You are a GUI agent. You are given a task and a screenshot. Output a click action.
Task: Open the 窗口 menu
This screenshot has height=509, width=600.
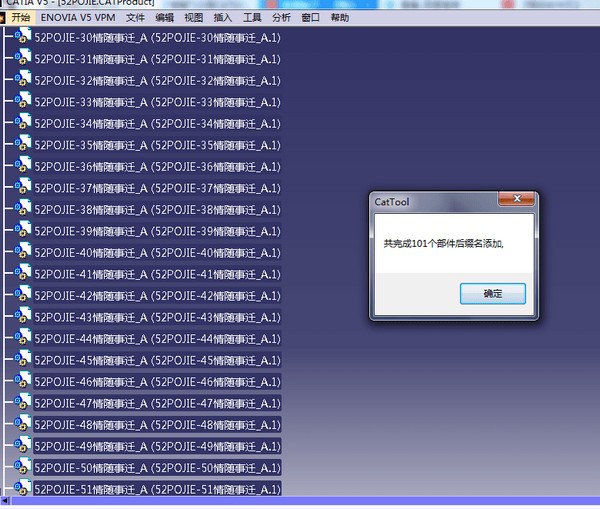pos(310,18)
